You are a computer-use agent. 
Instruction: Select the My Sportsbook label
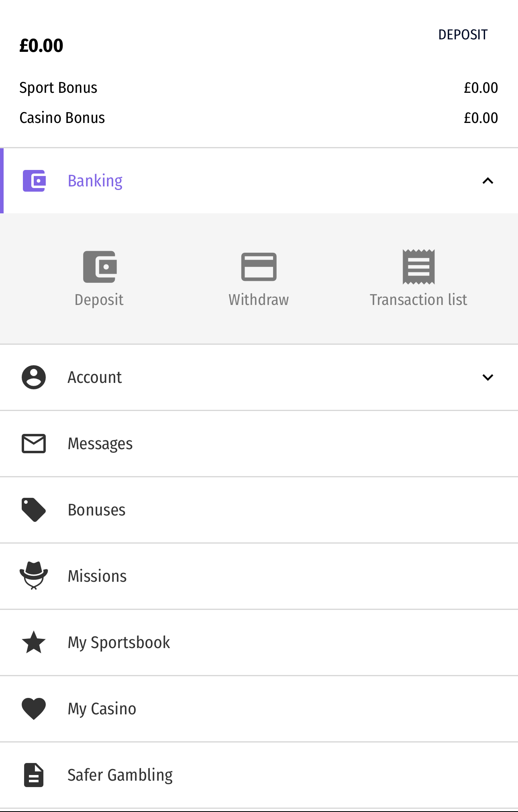pos(119,642)
